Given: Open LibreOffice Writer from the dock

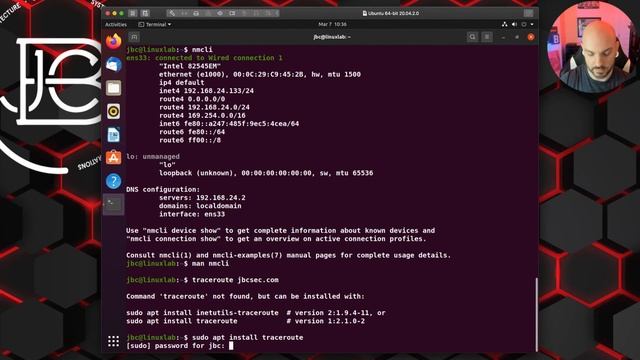Looking at the screenshot, I should 113,134.
